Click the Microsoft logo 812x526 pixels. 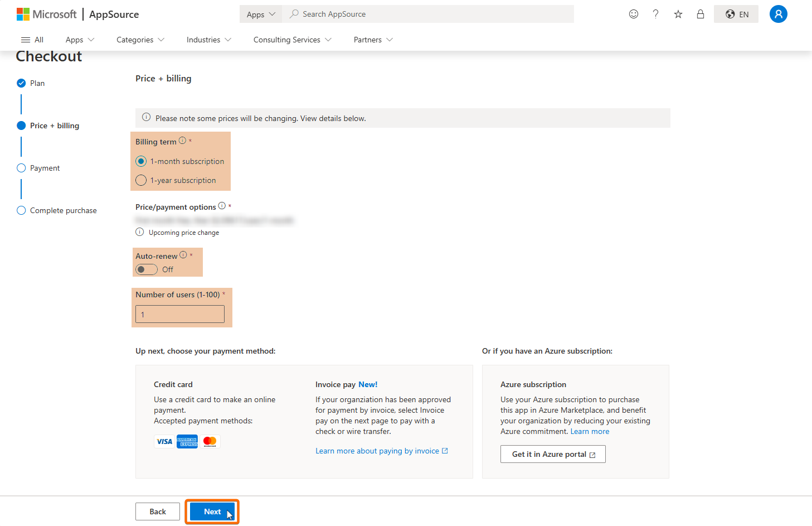coord(23,14)
